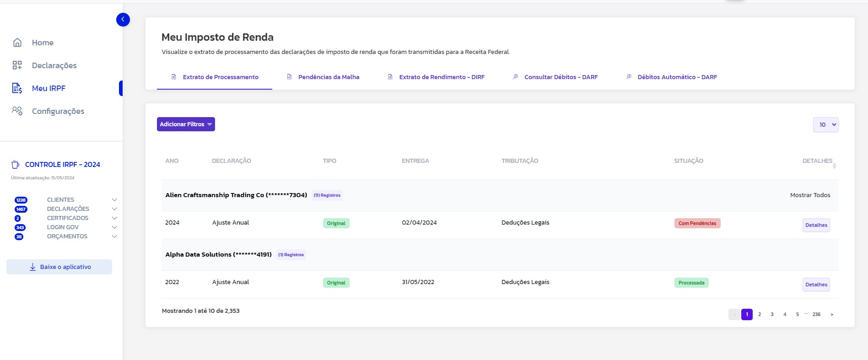Click the ANO column header

click(x=172, y=161)
